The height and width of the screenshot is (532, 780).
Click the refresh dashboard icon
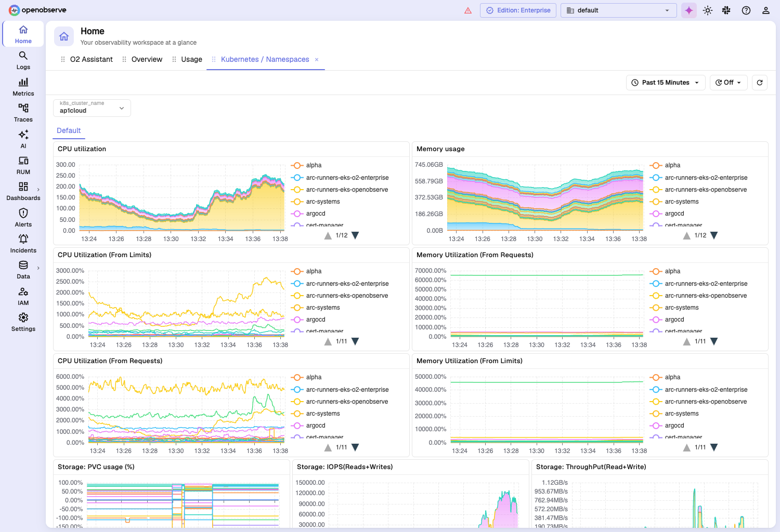760,83
